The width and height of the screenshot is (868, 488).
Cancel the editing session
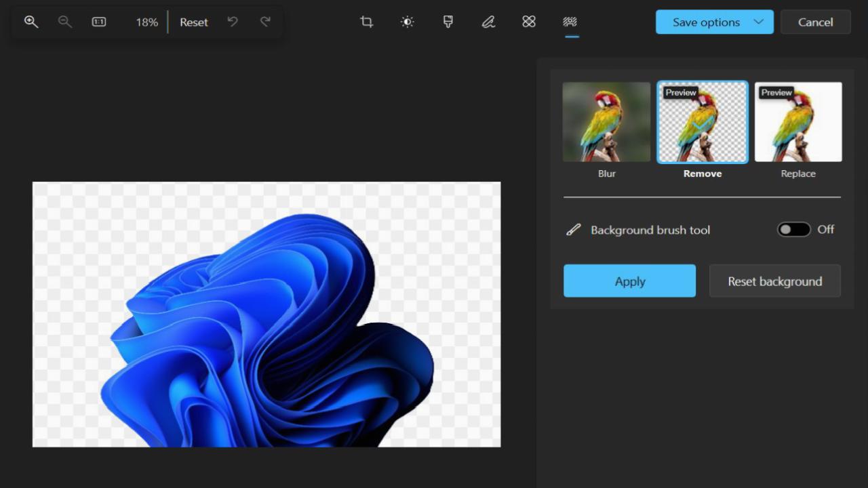[816, 22]
